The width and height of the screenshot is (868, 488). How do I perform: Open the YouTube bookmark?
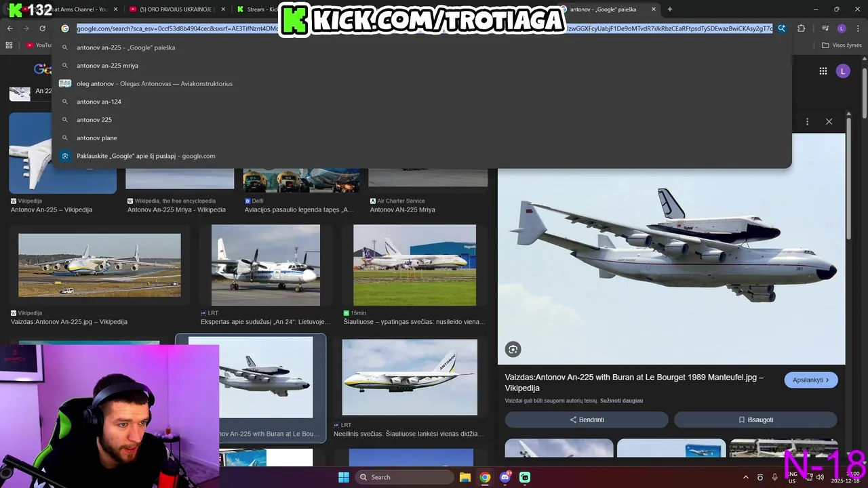click(x=38, y=45)
